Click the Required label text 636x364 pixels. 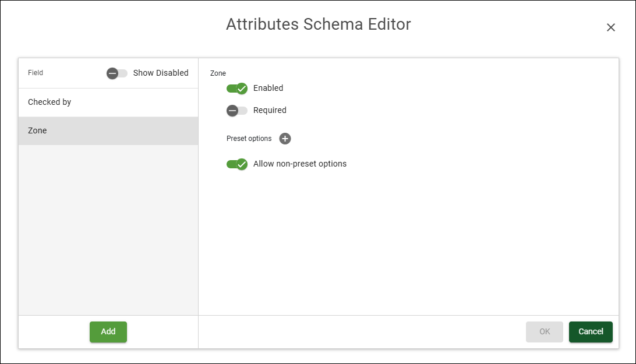click(x=270, y=110)
